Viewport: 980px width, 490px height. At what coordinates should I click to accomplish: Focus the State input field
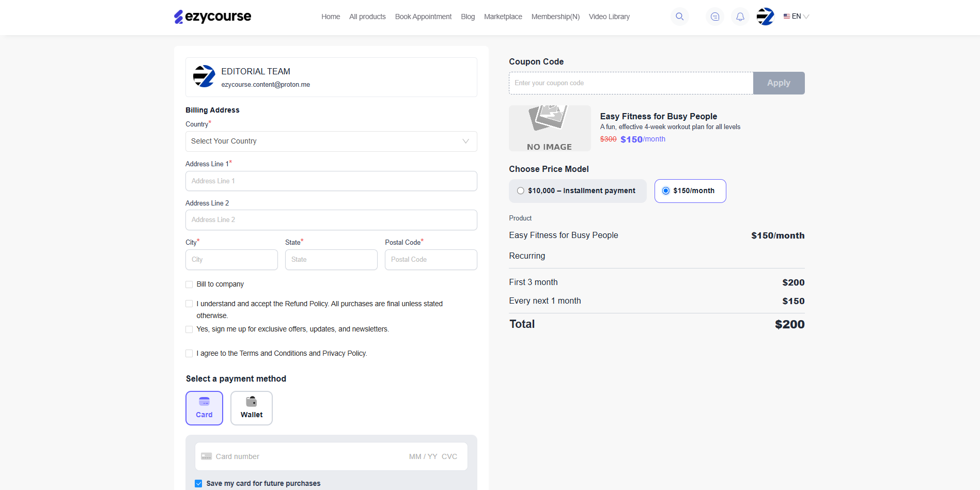tap(331, 260)
